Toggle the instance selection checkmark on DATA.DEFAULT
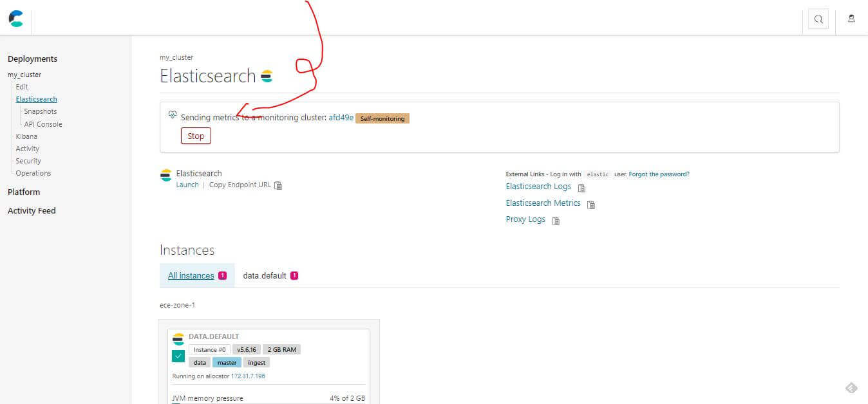The width and height of the screenshot is (868, 404). 178,354
